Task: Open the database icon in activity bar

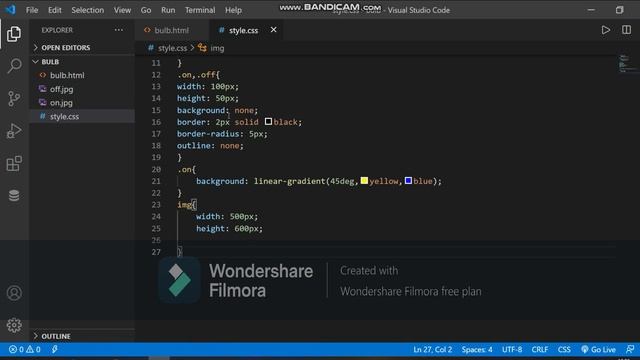Action: point(14,196)
